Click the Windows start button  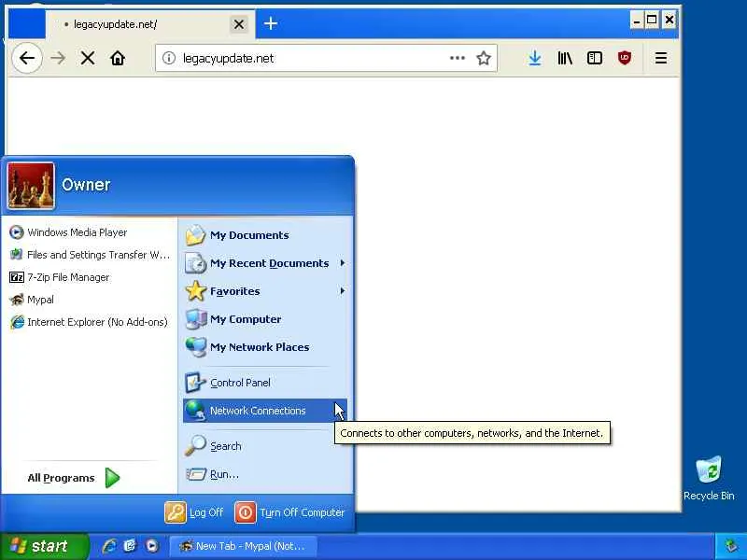pyautogui.click(x=44, y=546)
